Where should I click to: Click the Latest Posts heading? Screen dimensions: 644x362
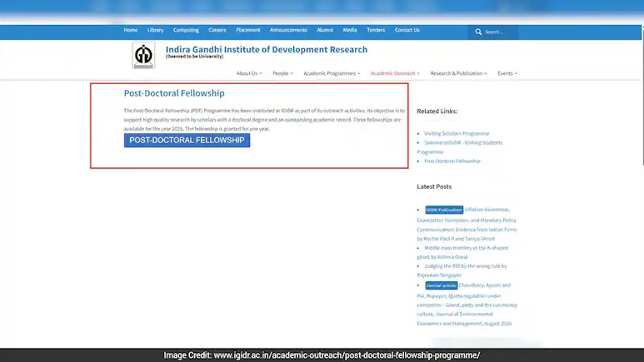tap(434, 186)
